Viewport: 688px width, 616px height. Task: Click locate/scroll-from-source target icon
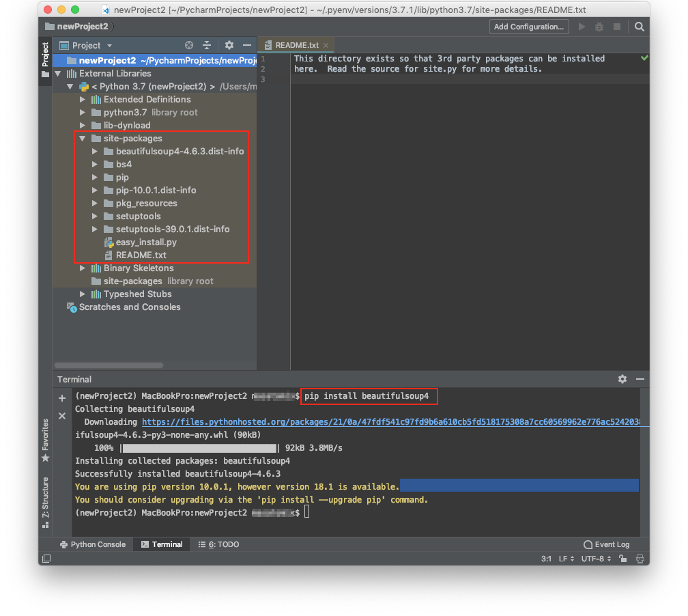click(x=189, y=45)
